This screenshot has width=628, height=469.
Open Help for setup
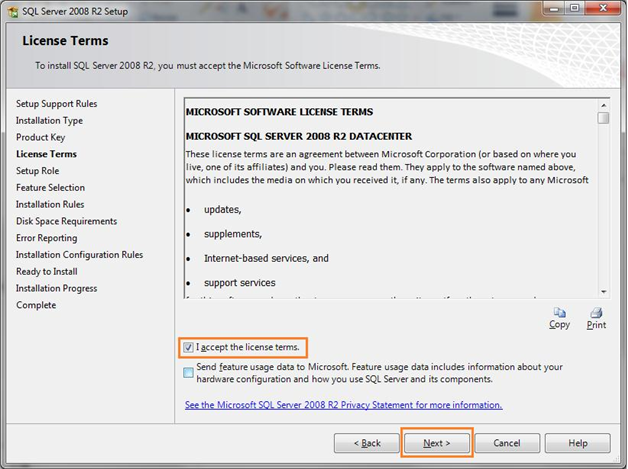click(578, 443)
